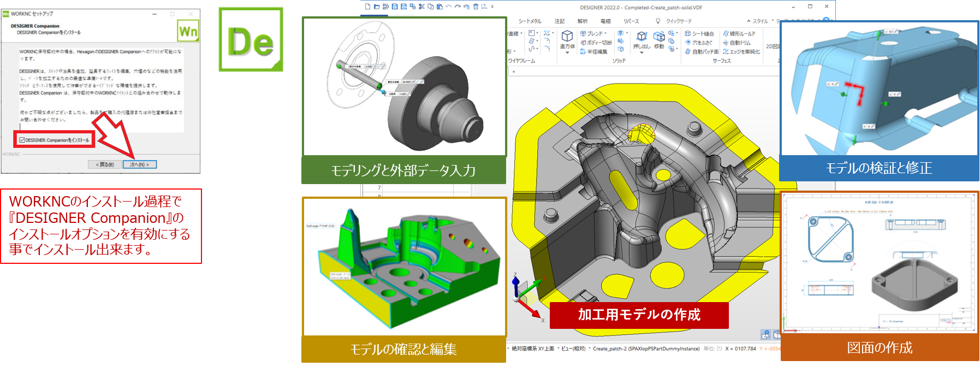The width and height of the screenshot is (980, 366).
Task: Click the Open folder icon in DESIGNER toolbar
Action: [377, 7]
